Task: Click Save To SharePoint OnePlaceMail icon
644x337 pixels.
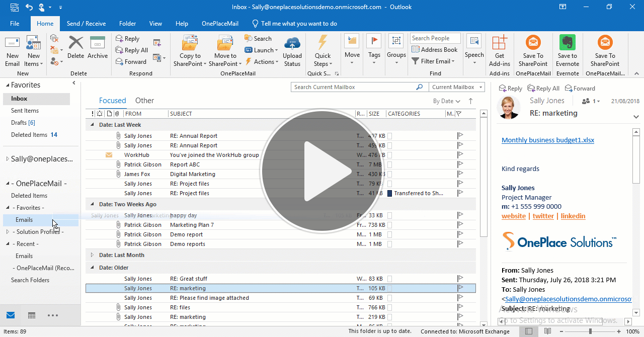Action: coord(533,42)
